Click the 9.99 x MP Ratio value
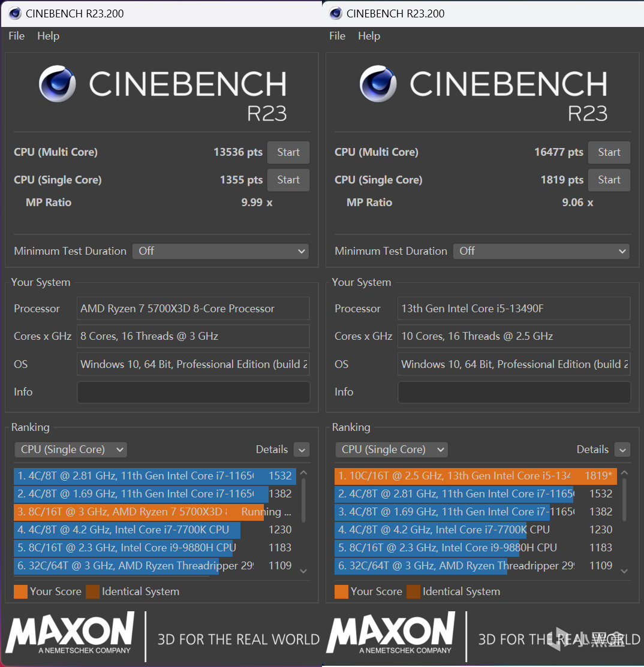Viewport: 644px width, 667px height. click(257, 203)
